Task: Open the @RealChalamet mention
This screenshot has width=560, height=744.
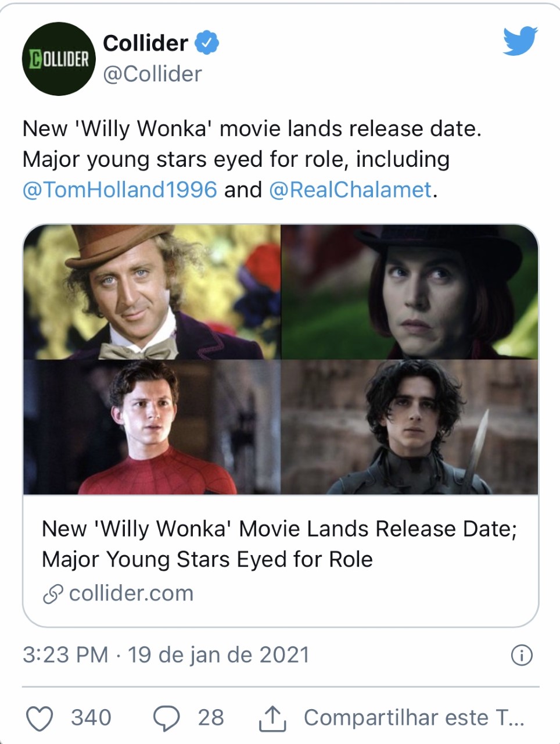Action: click(x=350, y=190)
